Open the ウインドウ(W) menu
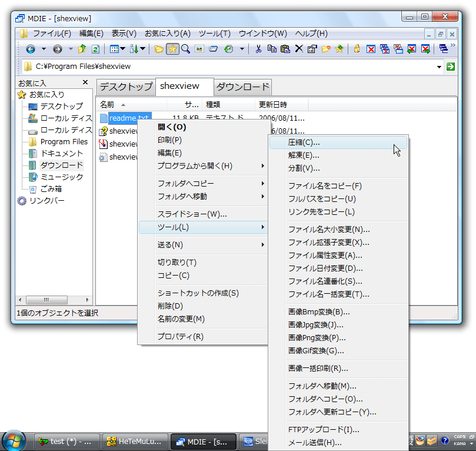 point(262,34)
